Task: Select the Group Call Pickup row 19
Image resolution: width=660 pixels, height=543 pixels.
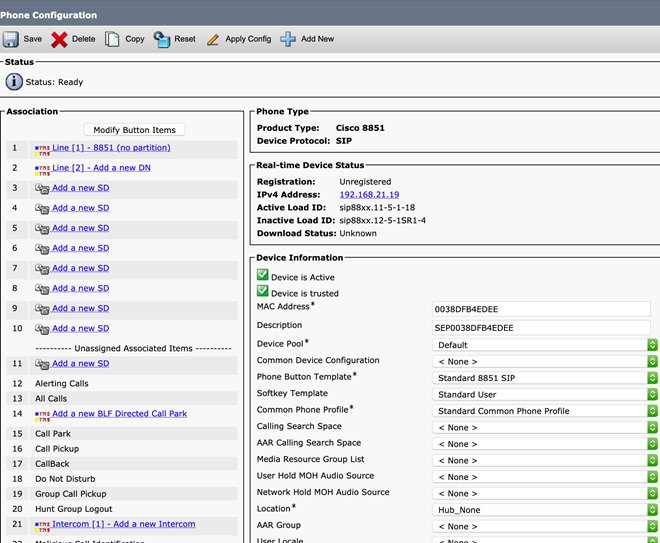Action: 122,494
